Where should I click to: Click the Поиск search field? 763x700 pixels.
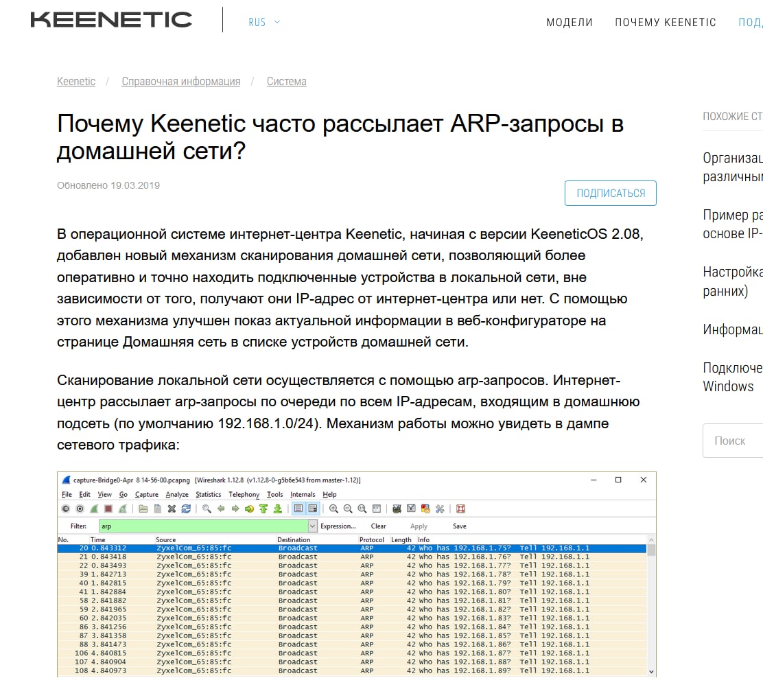coord(733,441)
